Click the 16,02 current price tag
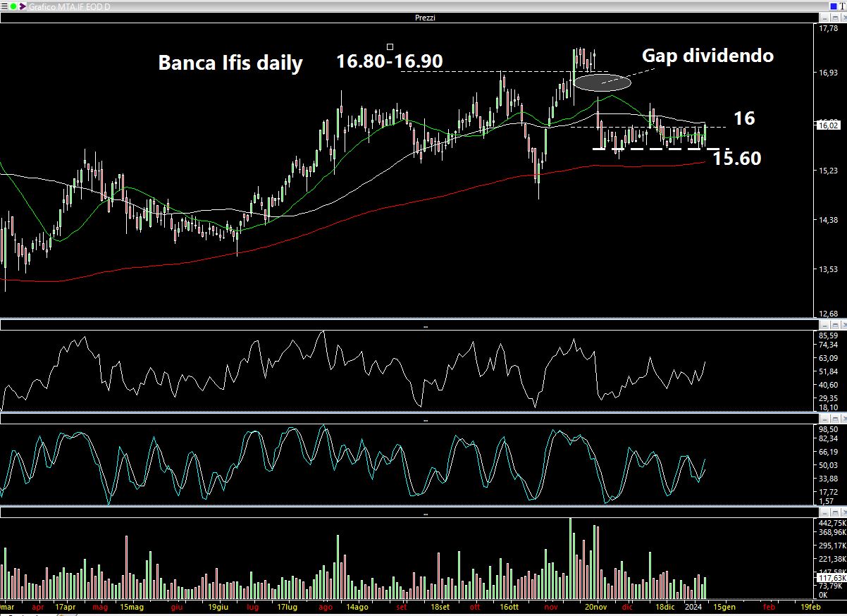The image size is (847, 616). click(827, 125)
